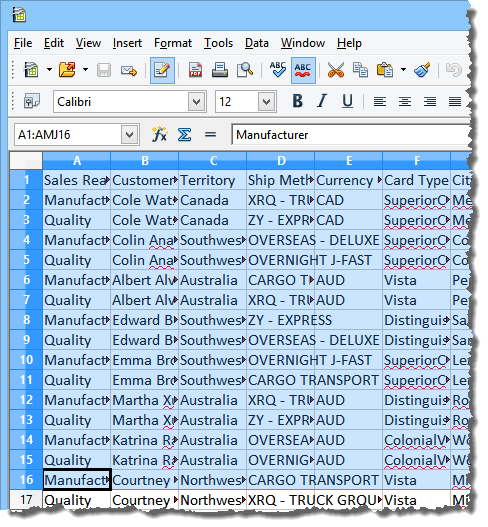
Task: Click the Paste clipboard icon
Action: point(385,70)
